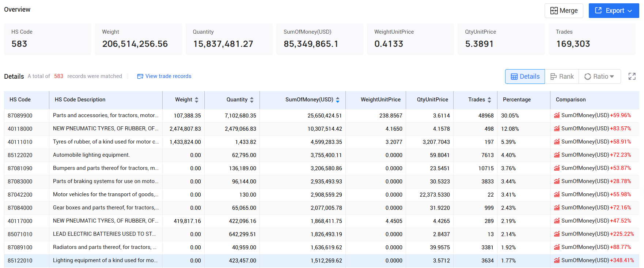This screenshot has width=644, height=268.
Task: Click the Quantity overview value 15,837,481.27
Action: (223, 44)
